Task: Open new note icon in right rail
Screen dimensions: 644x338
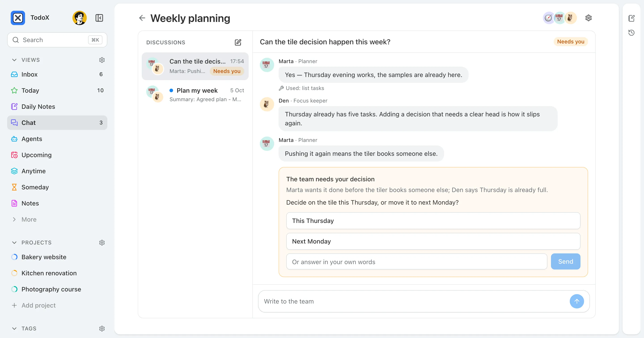Action: 631,18
